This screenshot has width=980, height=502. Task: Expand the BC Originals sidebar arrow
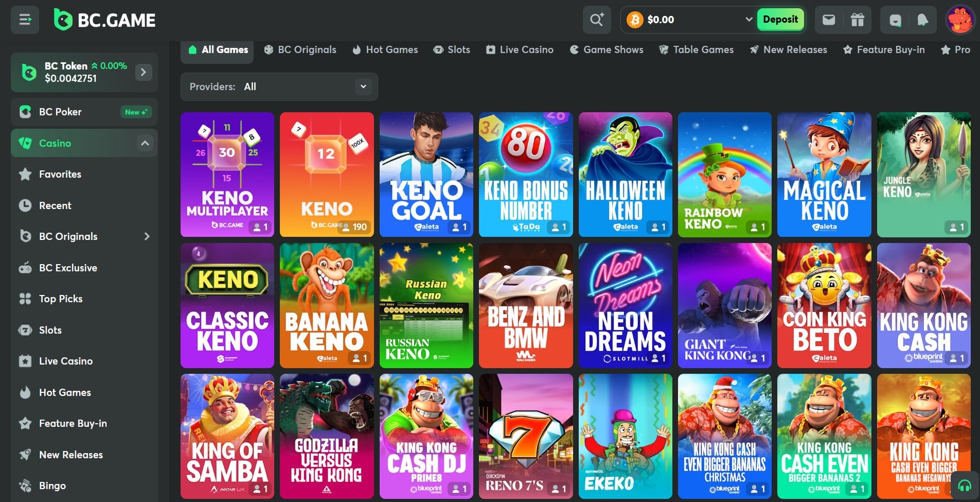tap(147, 236)
